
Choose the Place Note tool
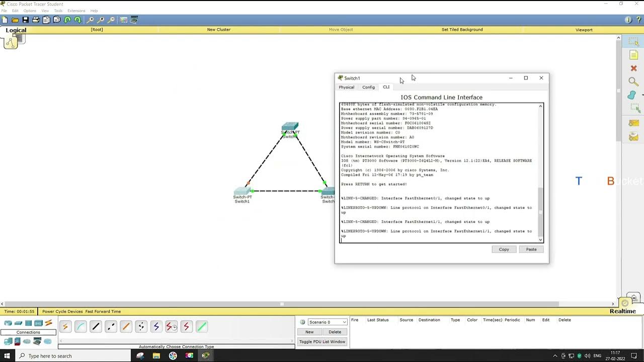click(x=633, y=55)
